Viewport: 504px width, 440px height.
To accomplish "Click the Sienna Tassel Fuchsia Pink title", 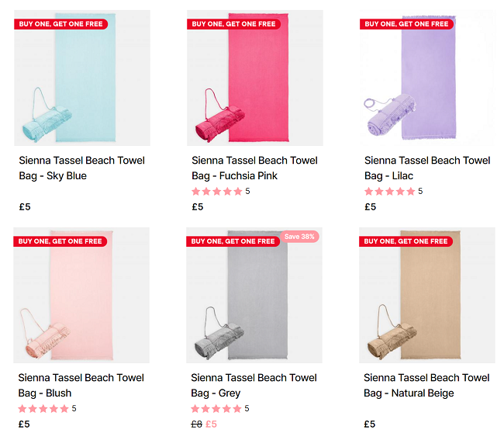I will pyautogui.click(x=254, y=168).
